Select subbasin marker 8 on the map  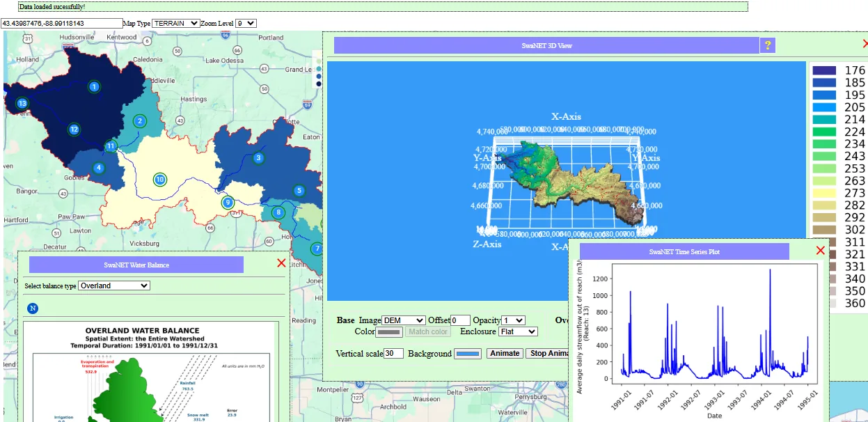[278, 212]
